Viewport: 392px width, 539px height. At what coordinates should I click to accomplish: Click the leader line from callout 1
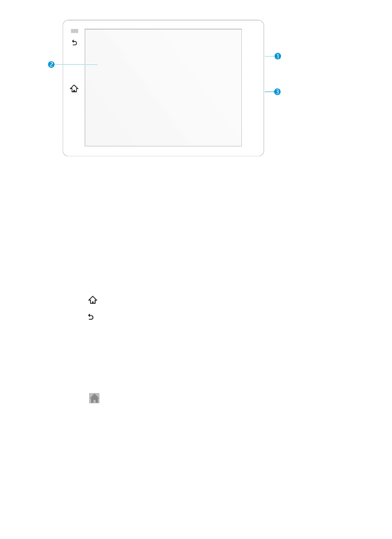269,56
